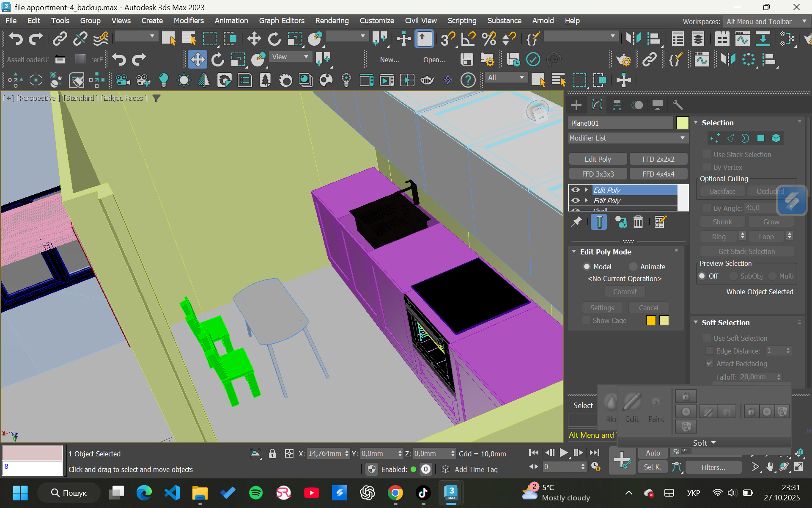Click Configure Modifier Sets icon
The image size is (812, 508).
660,222
